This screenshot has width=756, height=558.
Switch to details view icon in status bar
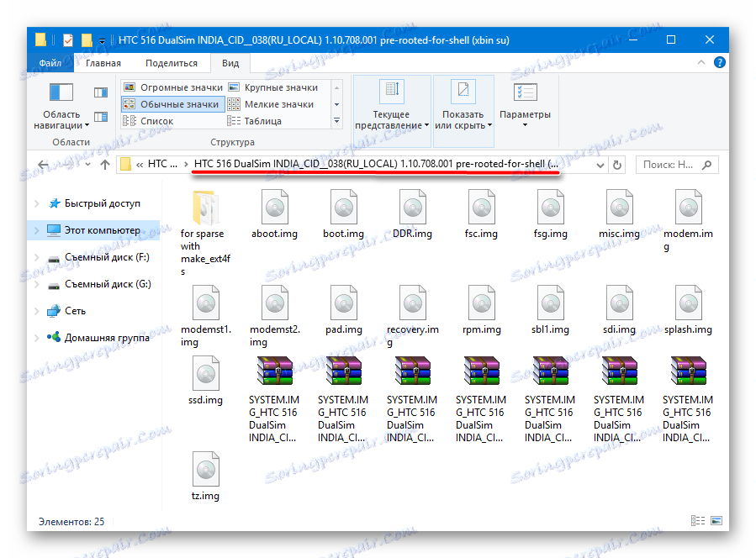tap(698, 520)
